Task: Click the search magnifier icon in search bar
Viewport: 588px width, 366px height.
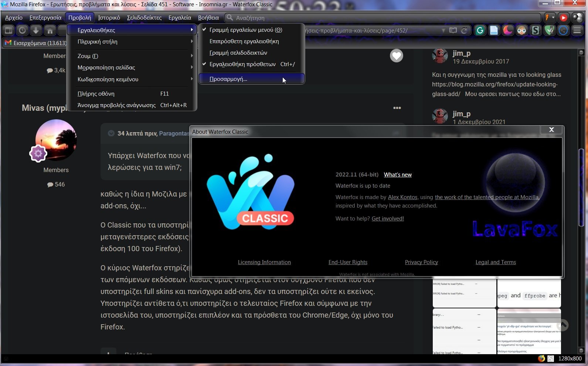Action: click(230, 18)
